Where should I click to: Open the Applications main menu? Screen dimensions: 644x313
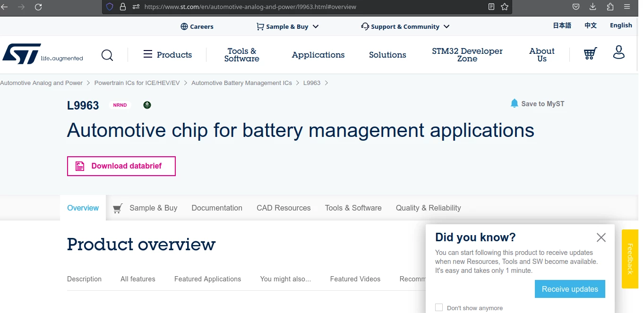pyautogui.click(x=318, y=55)
